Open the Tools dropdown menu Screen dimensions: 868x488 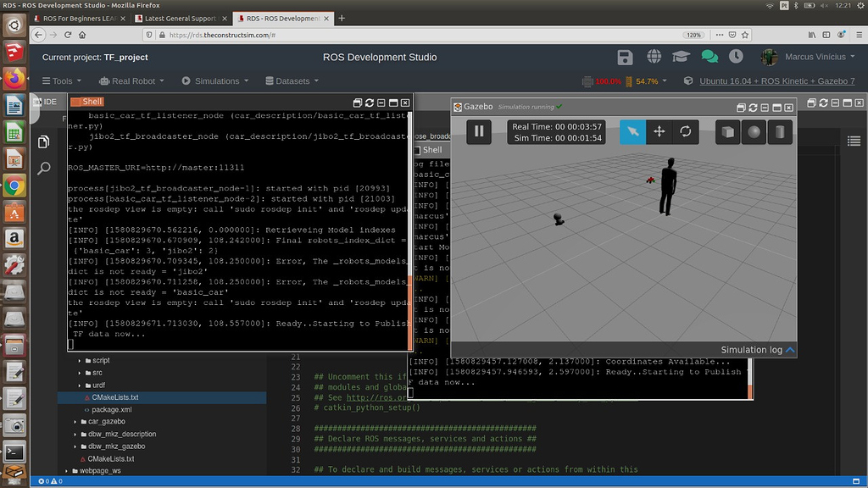[62, 80]
